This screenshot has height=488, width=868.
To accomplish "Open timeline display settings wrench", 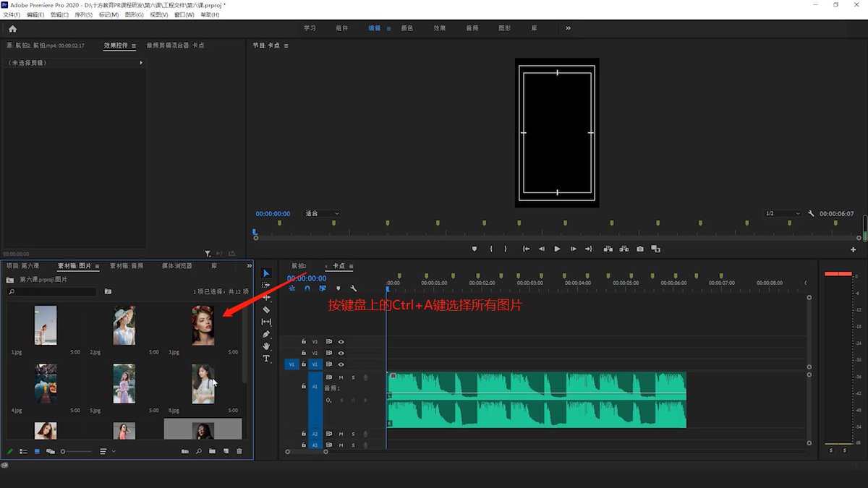I will coord(354,288).
